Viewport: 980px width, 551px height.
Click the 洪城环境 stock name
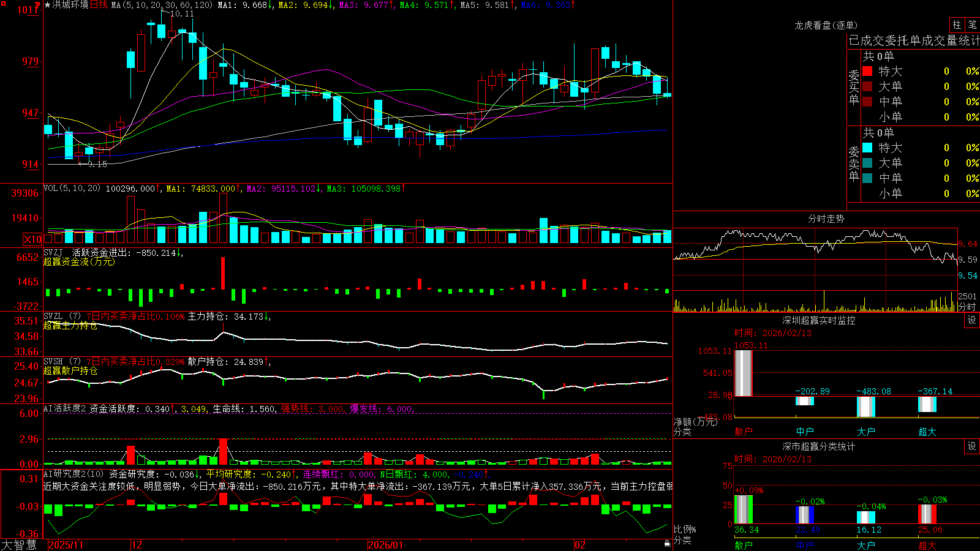pyautogui.click(x=70, y=5)
